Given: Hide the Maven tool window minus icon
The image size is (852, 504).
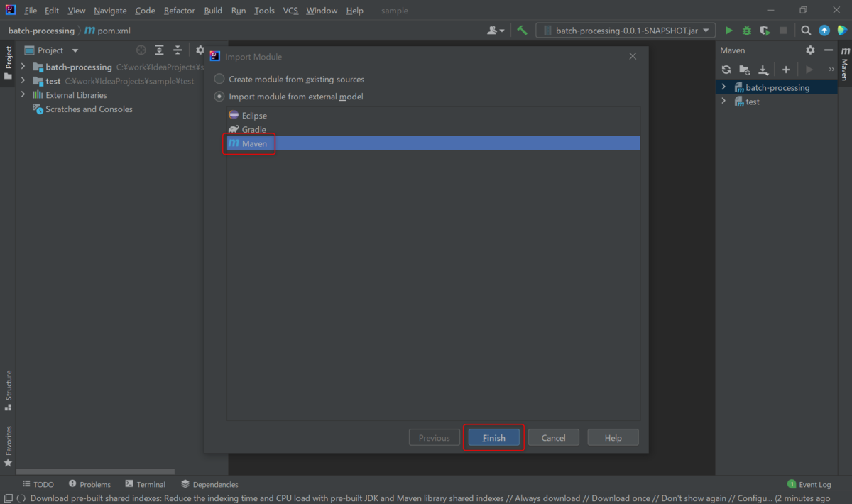Looking at the screenshot, I should pyautogui.click(x=829, y=50).
